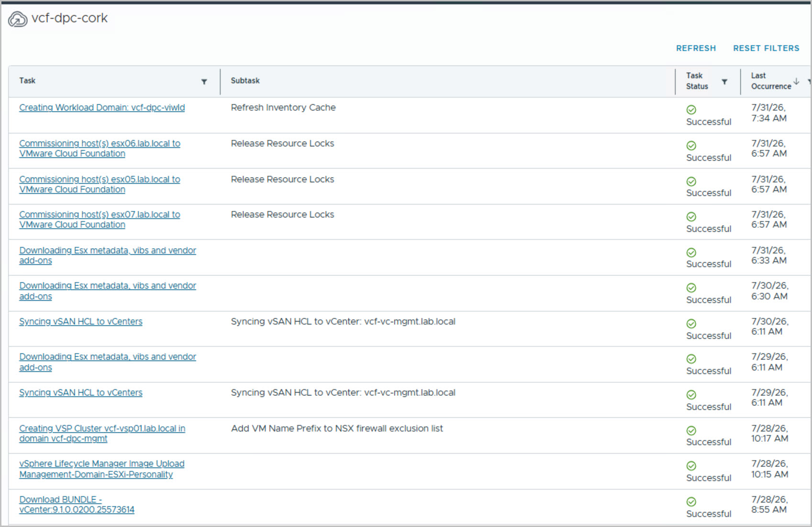Open Downloading Esx metadata task from 7/31/26
Image resolution: width=812 pixels, height=527 pixels.
tap(108, 256)
